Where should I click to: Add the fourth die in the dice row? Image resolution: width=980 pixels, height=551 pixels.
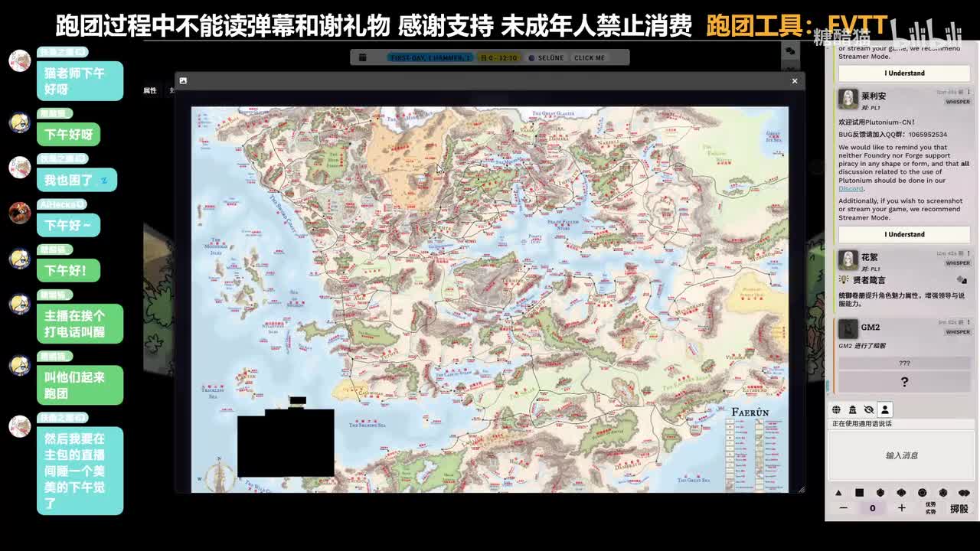tap(901, 493)
